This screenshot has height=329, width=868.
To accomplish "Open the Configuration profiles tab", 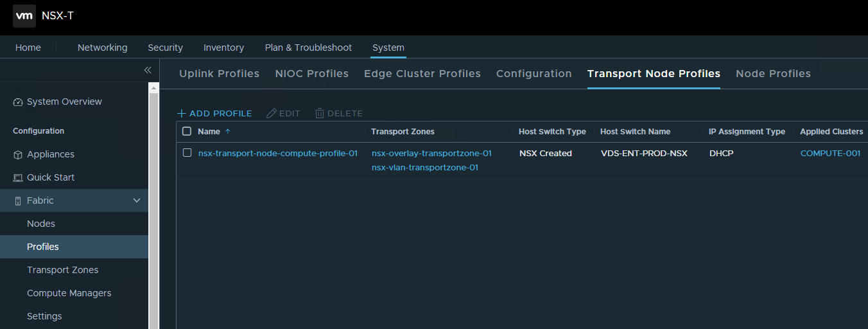I will click(534, 74).
